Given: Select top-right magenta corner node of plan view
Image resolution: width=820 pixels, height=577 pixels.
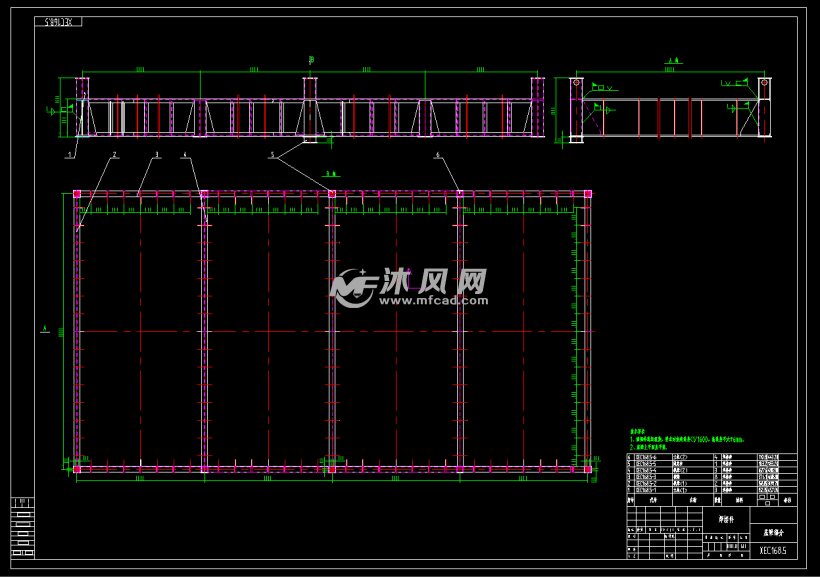Looking at the screenshot, I should coord(588,194).
